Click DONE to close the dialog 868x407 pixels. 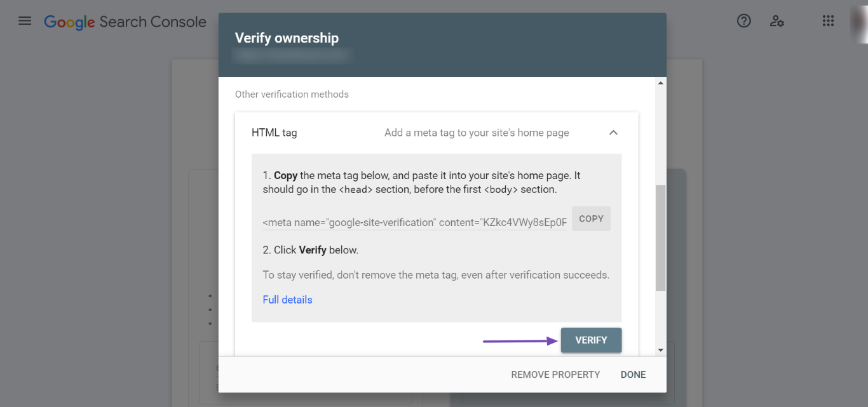[x=632, y=374]
